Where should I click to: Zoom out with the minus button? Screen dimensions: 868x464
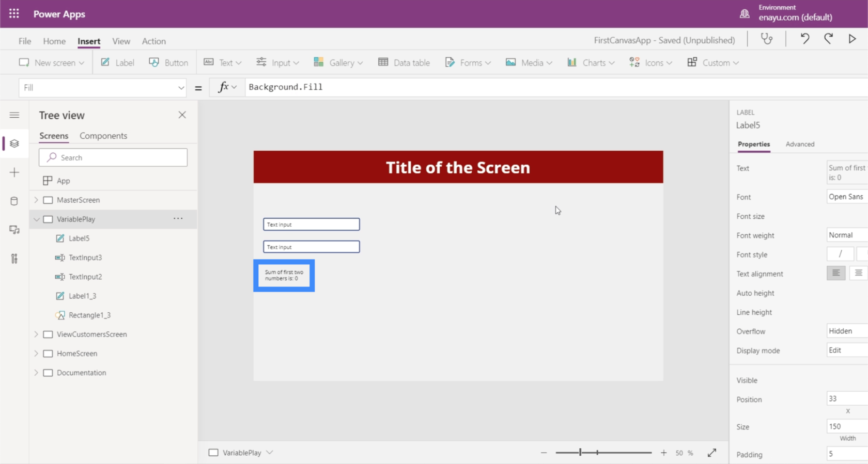[544, 453]
